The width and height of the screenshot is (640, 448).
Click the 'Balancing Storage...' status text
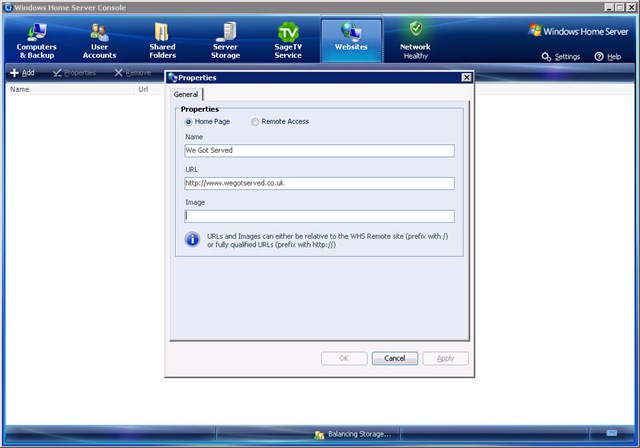[360, 434]
